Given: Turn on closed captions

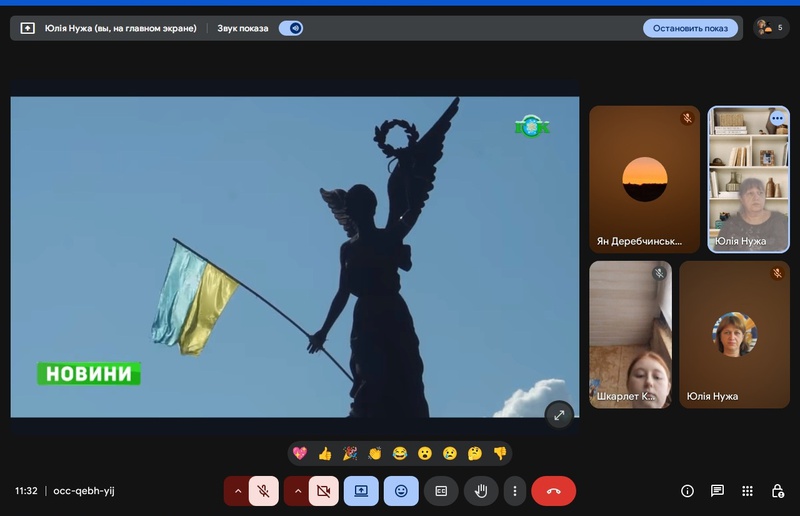Looking at the screenshot, I should pyautogui.click(x=441, y=491).
